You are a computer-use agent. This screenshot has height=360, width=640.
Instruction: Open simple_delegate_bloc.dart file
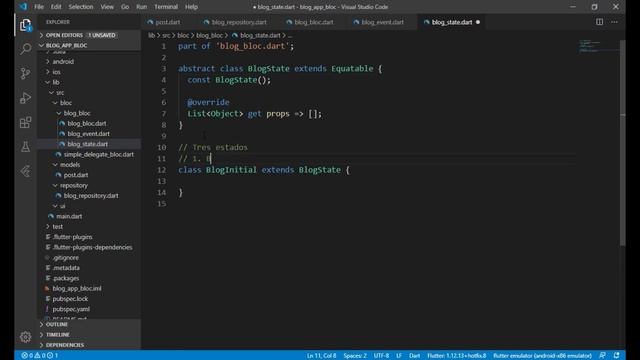click(98, 154)
